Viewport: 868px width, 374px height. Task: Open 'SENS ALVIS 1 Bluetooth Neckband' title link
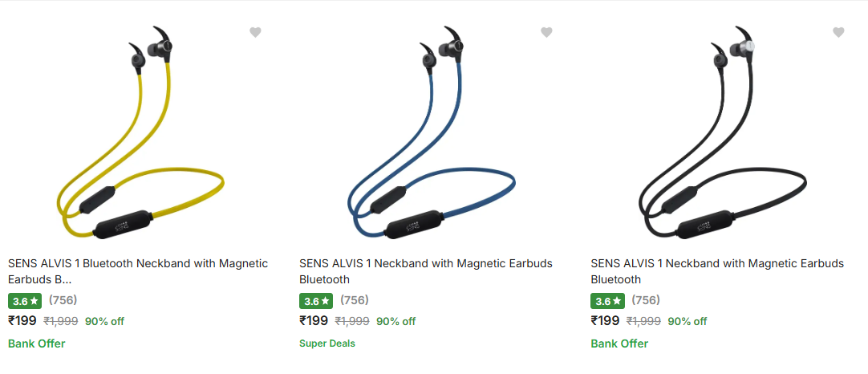pos(138,271)
